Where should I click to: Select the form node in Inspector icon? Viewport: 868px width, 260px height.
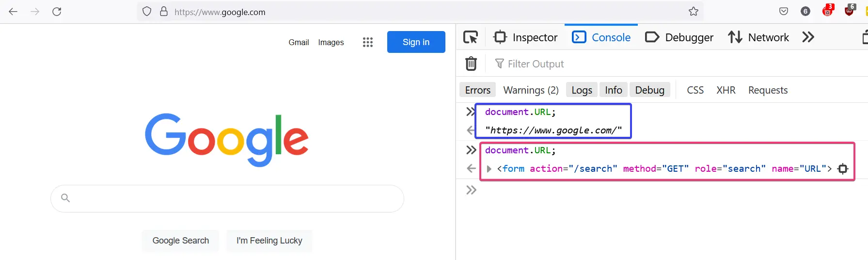843,169
